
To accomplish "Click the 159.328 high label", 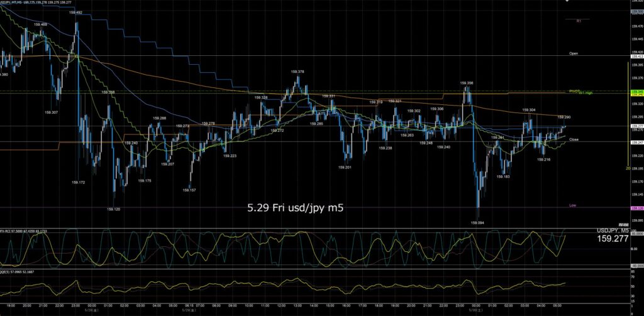I will pyautogui.click(x=261, y=97).
